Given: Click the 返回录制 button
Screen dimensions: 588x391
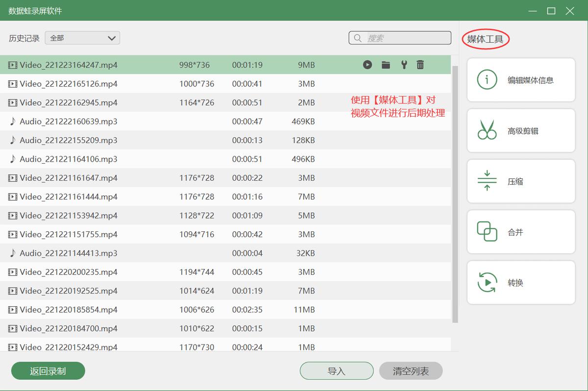Looking at the screenshot, I should pos(48,371).
